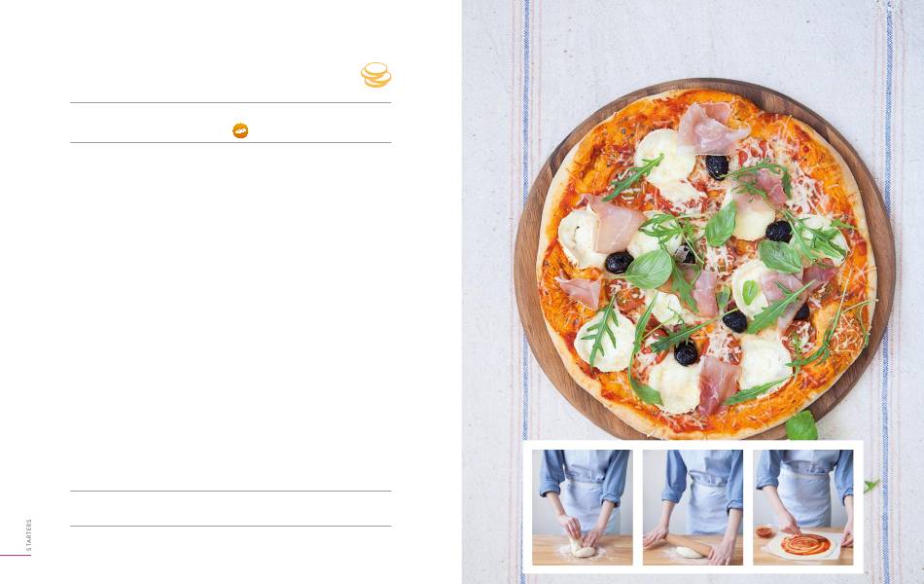Click the tomato sauce bowl in last thumbnail
The image size is (924, 584).
pyautogui.click(x=764, y=530)
